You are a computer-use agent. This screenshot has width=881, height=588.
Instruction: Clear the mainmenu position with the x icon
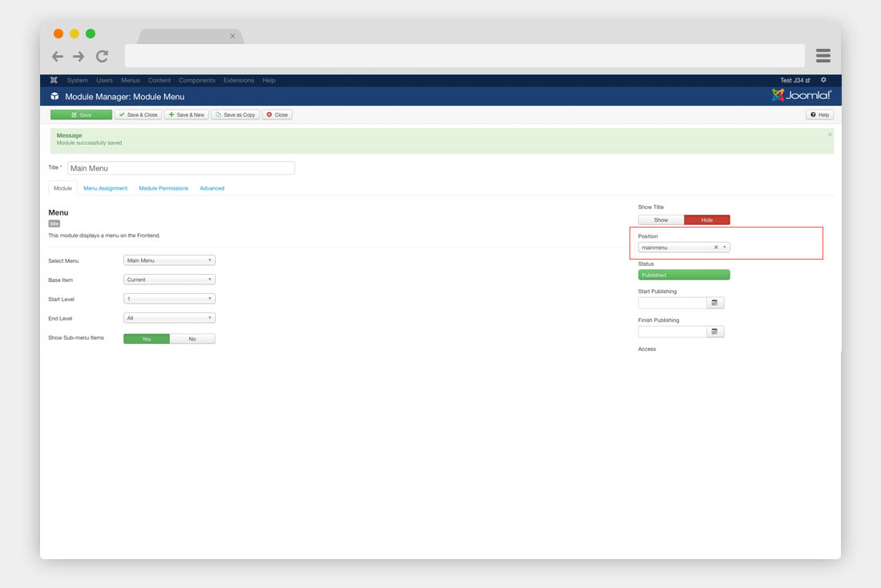[716, 248]
